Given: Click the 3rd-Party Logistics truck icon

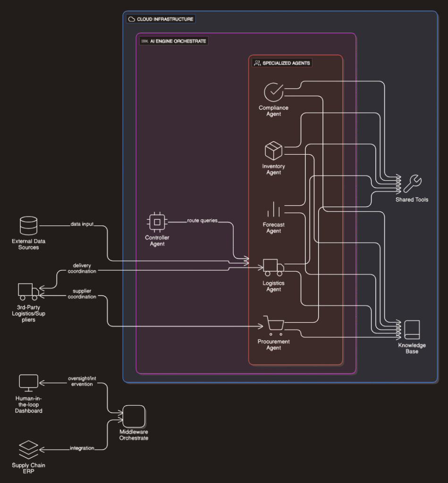Looking at the screenshot, I should point(27,291).
